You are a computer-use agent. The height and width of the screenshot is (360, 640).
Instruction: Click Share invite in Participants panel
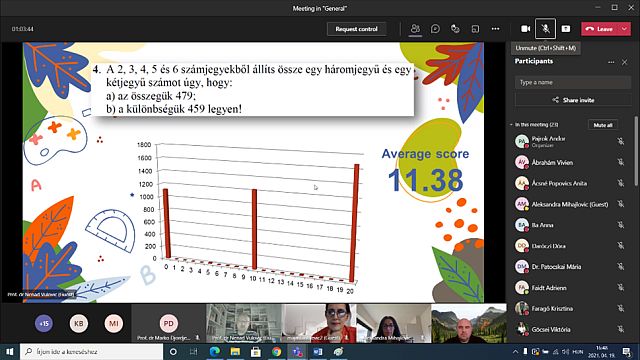[x=573, y=100]
